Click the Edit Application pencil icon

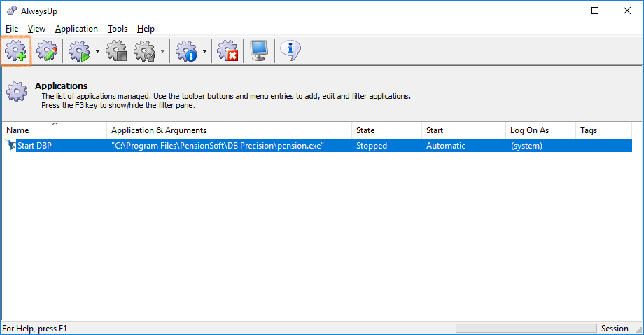point(47,51)
